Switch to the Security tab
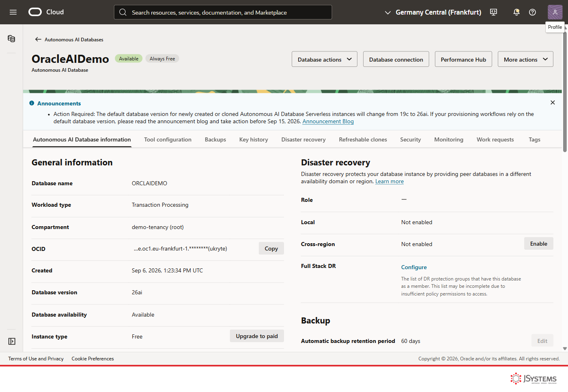Screen dimensions: 568x392 (411, 139)
